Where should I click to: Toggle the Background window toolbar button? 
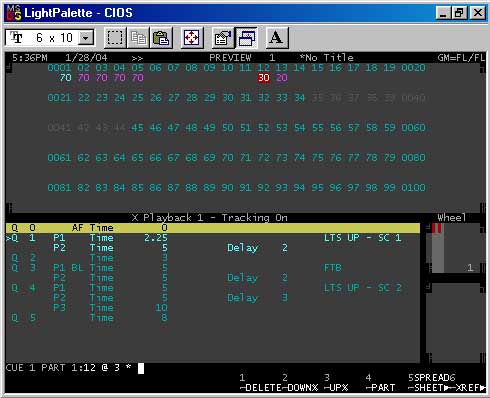pyautogui.click(x=246, y=38)
